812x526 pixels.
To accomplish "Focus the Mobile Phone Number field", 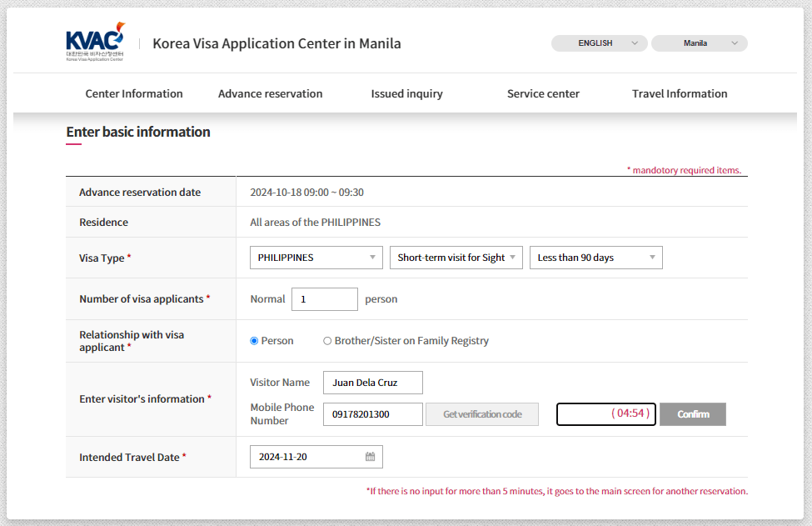I will (x=372, y=414).
